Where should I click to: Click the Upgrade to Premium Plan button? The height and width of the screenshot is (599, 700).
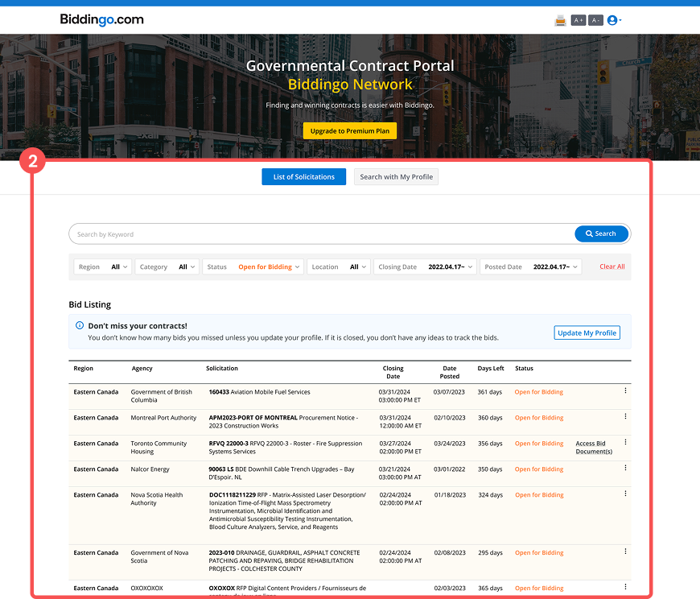[350, 131]
